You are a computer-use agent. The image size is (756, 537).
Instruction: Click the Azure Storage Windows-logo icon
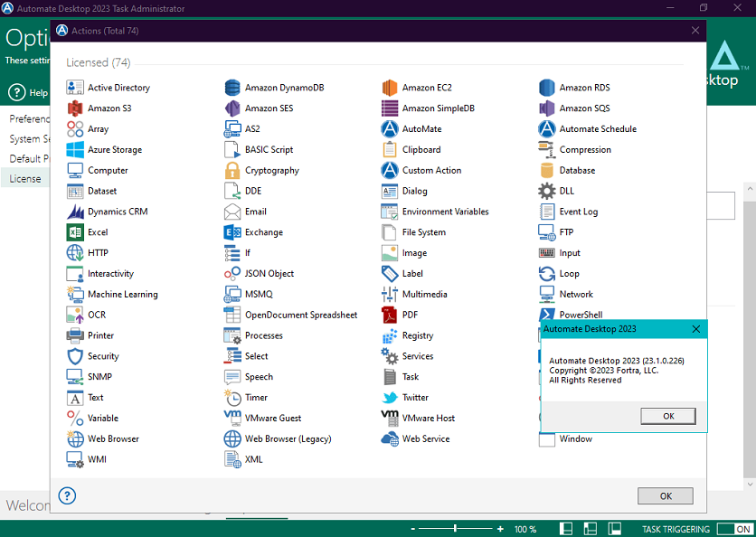pyautogui.click(x=75, y=149)
